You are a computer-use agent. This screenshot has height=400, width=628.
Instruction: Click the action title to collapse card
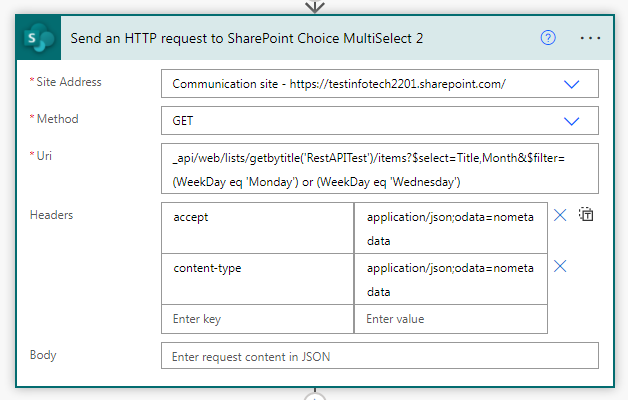pos(247,38)
